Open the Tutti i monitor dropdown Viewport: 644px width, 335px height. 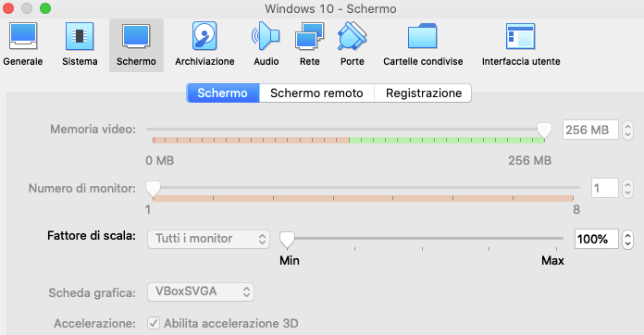coord(208,239)
